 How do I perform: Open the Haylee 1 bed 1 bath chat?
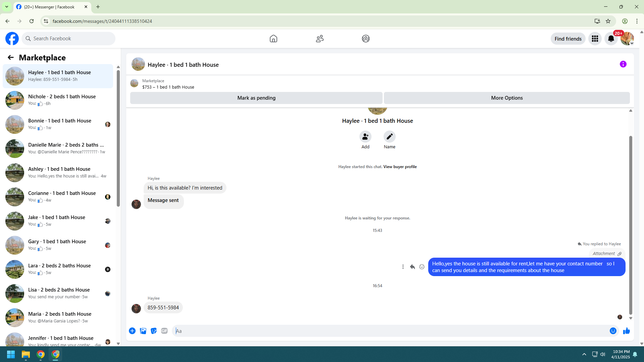[58, 76]
